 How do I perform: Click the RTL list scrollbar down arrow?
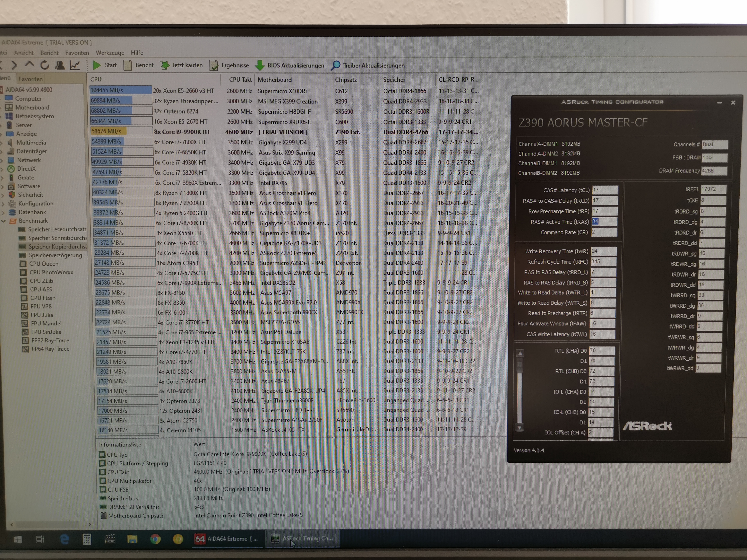click(520, 428)
